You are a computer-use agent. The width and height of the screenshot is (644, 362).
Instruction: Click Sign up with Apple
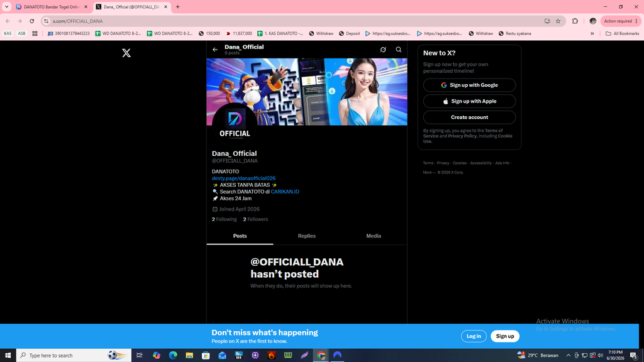coord(469,101)
